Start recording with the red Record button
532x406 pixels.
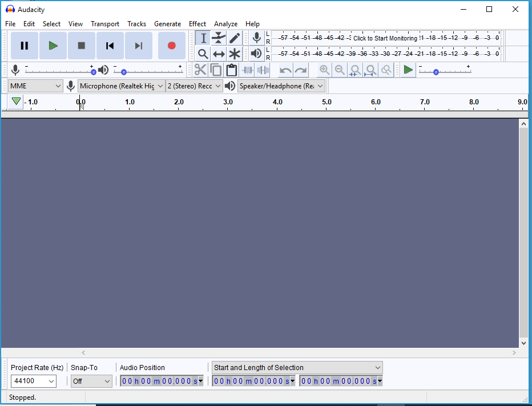coord(172,46)
